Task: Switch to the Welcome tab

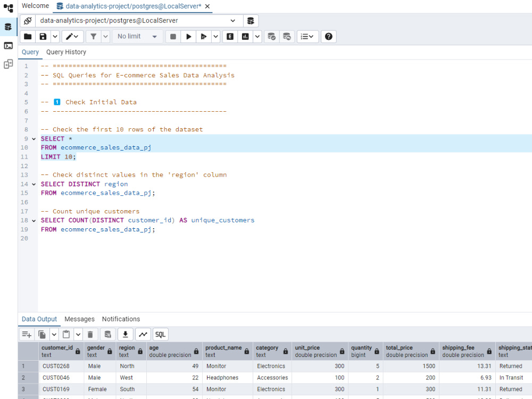Action: click(35, 6)
